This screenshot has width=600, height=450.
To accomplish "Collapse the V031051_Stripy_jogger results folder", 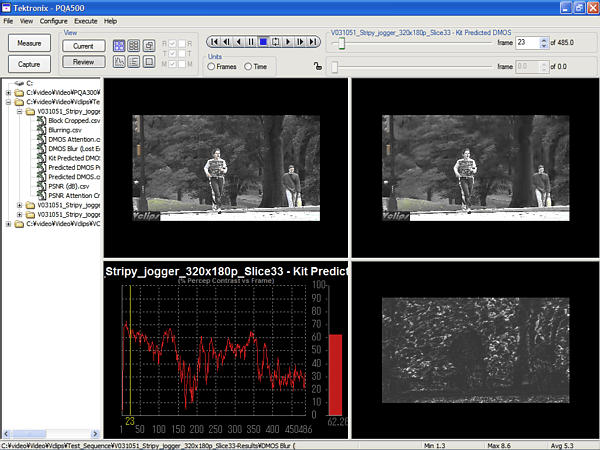I will [20, 112].
